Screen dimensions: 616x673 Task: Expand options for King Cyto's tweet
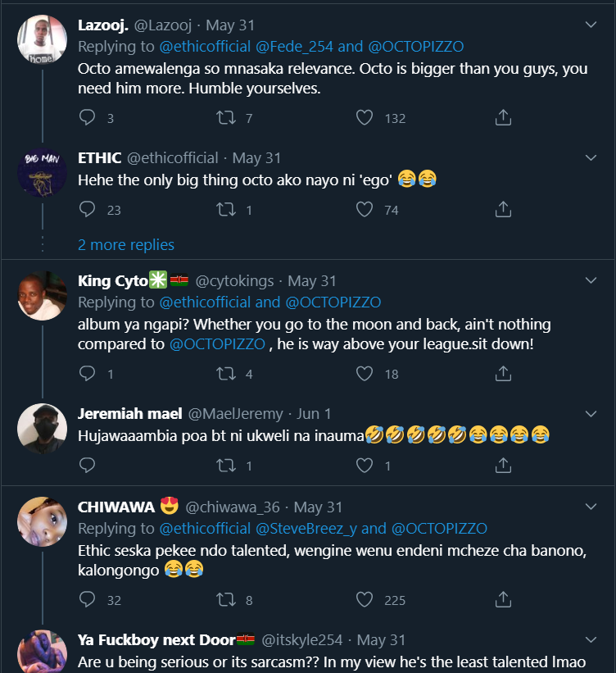pos(591,280)
